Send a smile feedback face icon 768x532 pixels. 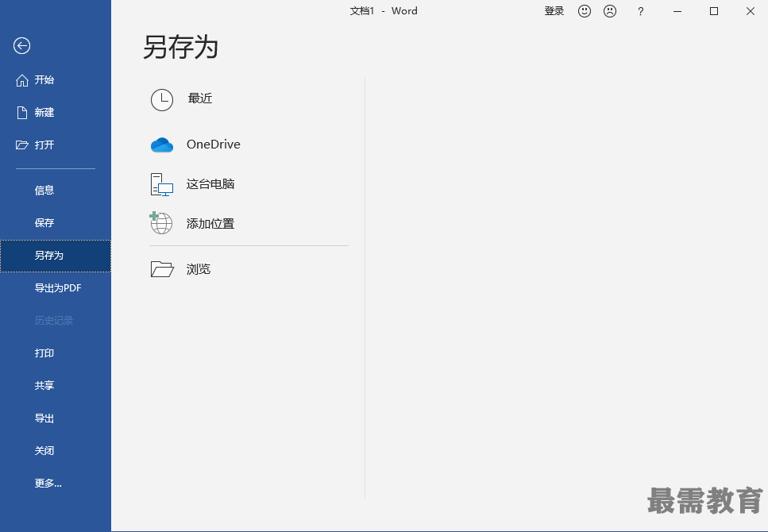coord(585,11)
